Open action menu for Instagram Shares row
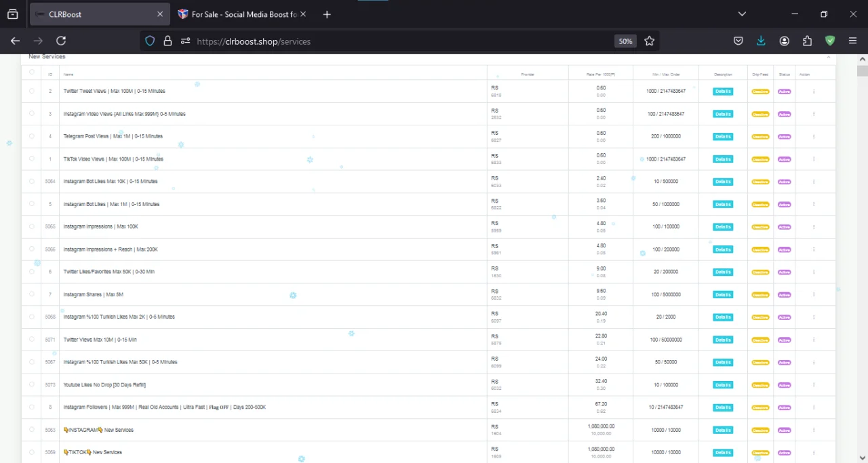The image size is (868, 463). (814, 294)
